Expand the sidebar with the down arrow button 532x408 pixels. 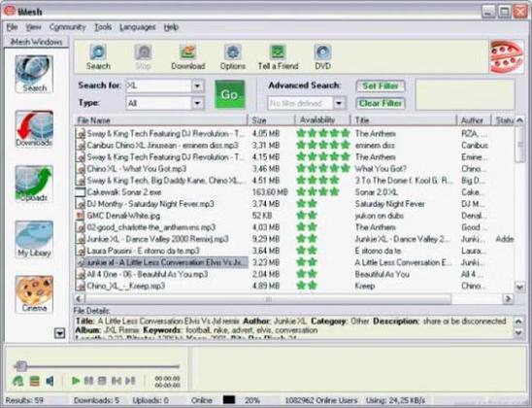click(60, 333)
